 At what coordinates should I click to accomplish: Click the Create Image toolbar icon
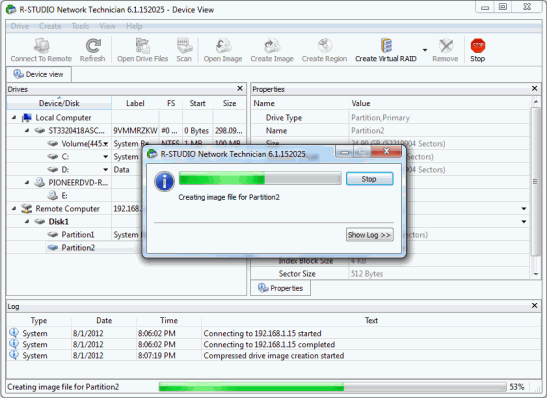[272, 45]
